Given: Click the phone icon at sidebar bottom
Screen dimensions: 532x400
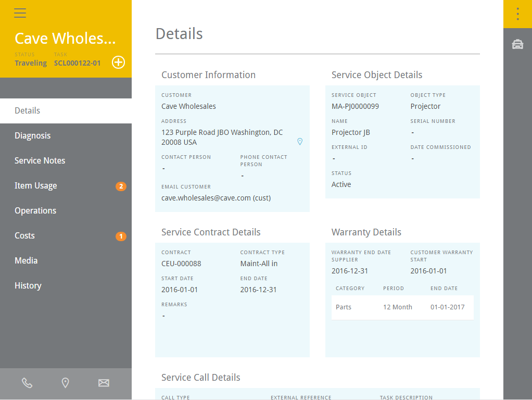Looking at the screenshot, I should 27,383.
